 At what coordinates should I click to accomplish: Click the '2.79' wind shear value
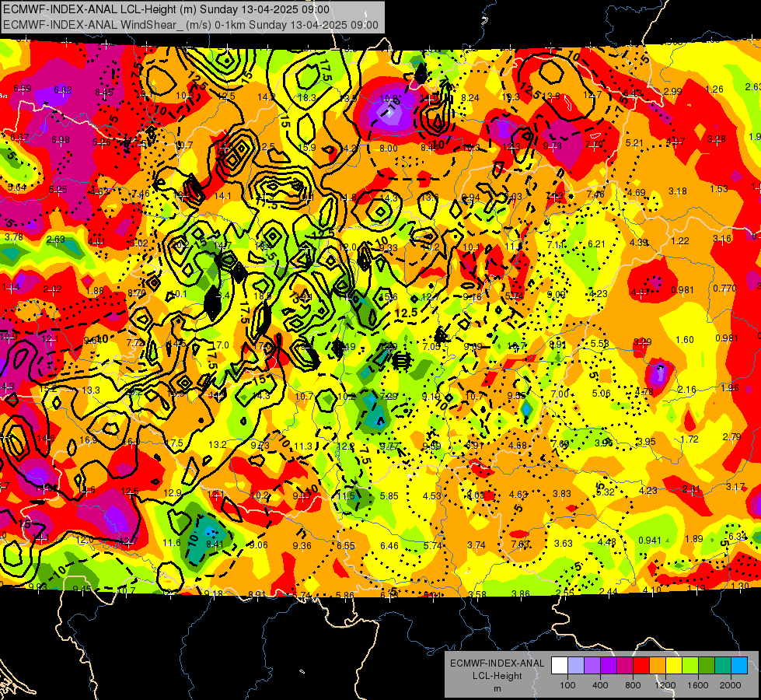tap(731, 436)
